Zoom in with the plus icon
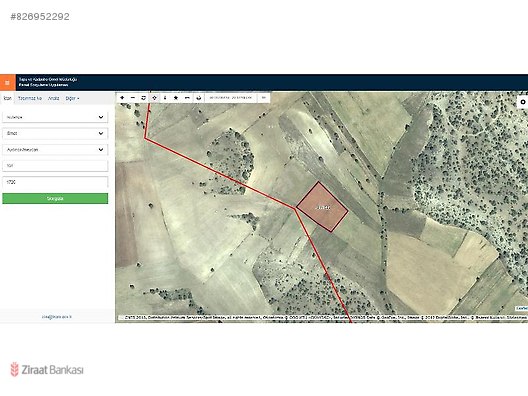This screenshot has height=396, width=528. [122, 98]
